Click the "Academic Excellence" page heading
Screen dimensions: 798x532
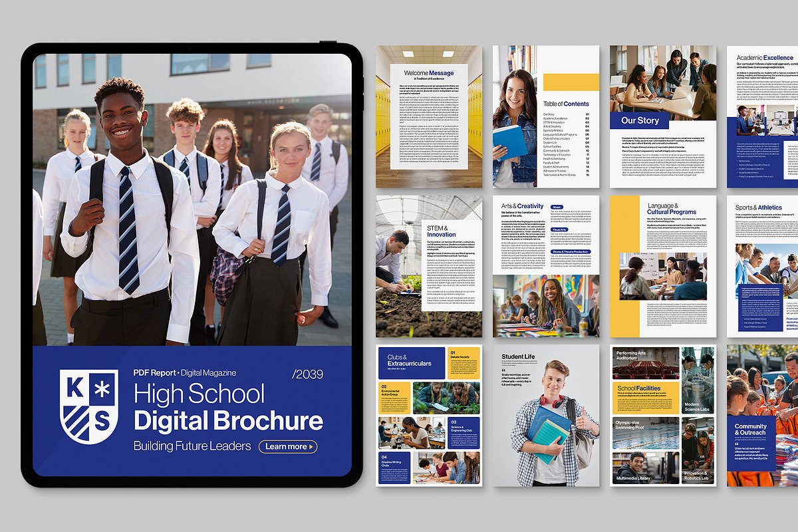pos(765,58)
